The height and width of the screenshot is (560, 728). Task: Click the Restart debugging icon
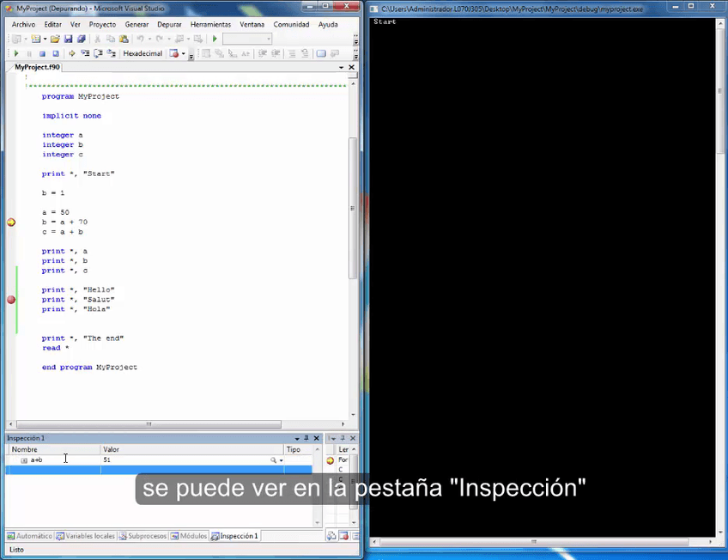(55, 54)
